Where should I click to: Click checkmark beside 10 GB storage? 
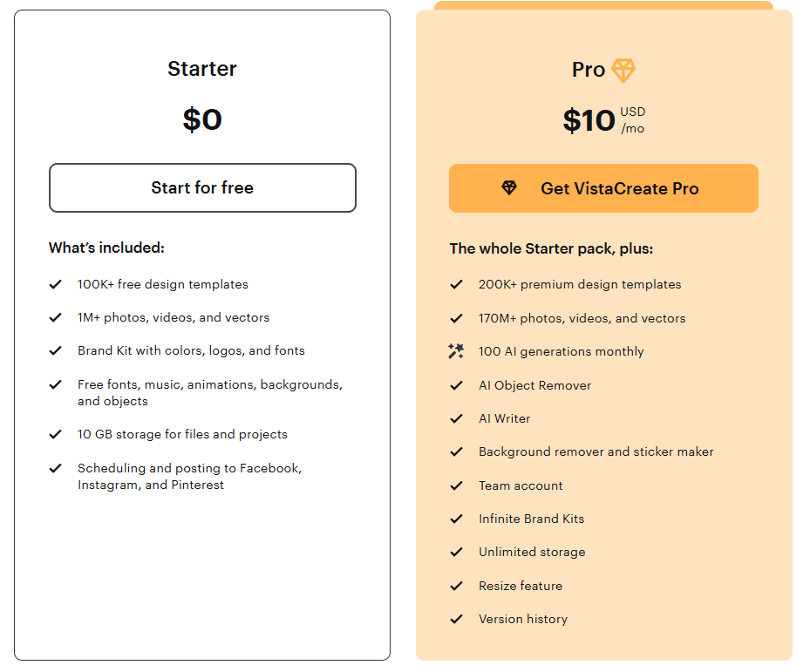pos(56,434)
